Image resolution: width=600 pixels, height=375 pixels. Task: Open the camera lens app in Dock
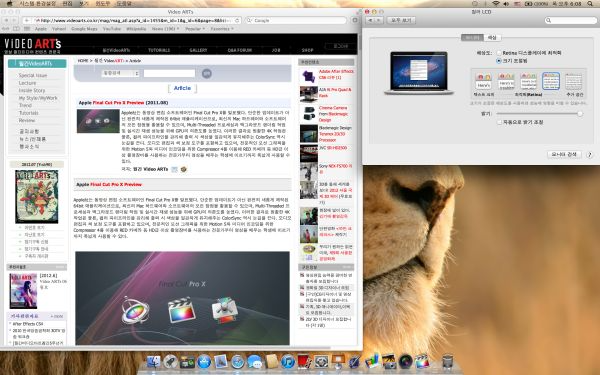[405, 361]
